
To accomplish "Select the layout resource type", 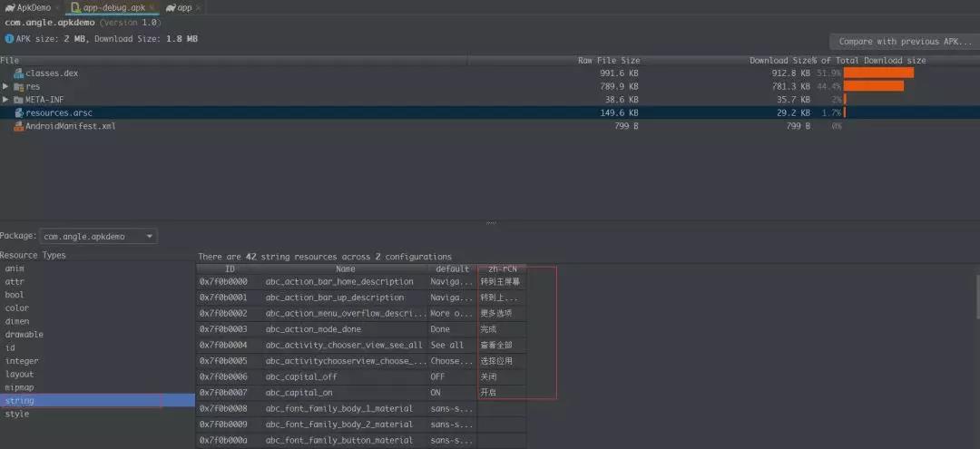I will tap(19, 374).
